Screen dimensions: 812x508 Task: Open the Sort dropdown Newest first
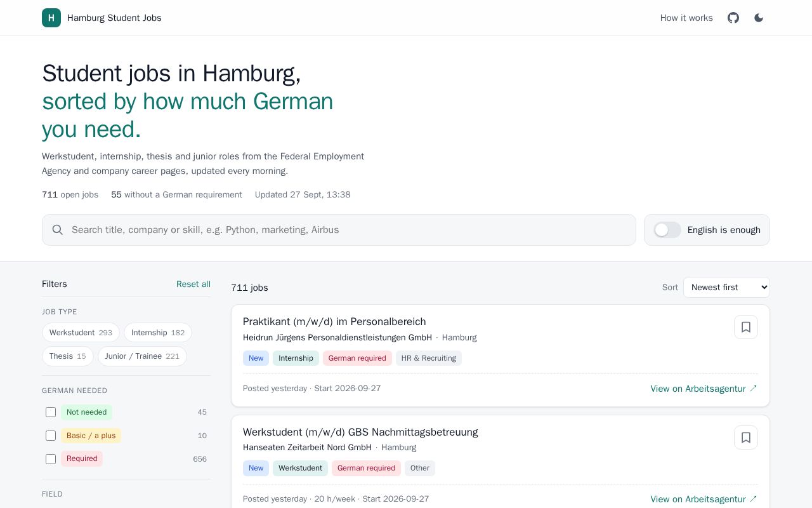[726, 288]
